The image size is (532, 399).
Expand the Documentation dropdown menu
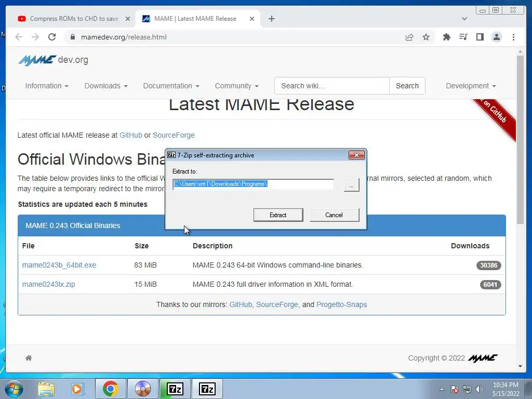pyautogui.click(x=171, y=86)
